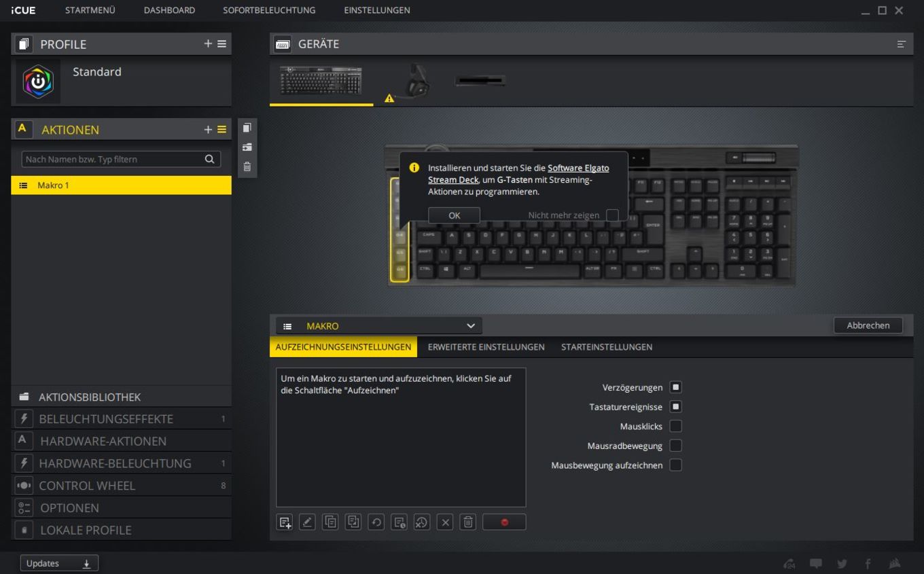Open the Dashboard menu
This screenshot has width=924, height=574.
(x=169, y=10)
